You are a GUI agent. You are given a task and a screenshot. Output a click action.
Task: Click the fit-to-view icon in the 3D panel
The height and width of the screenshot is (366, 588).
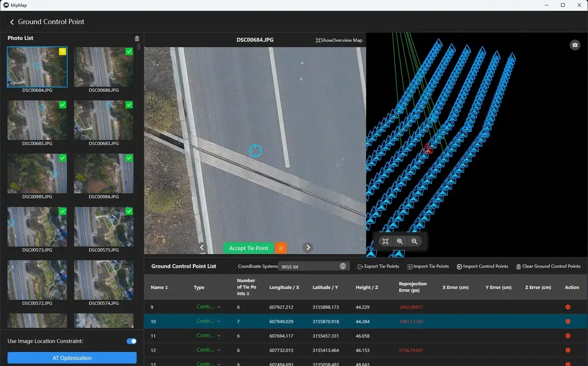point(385,241)
